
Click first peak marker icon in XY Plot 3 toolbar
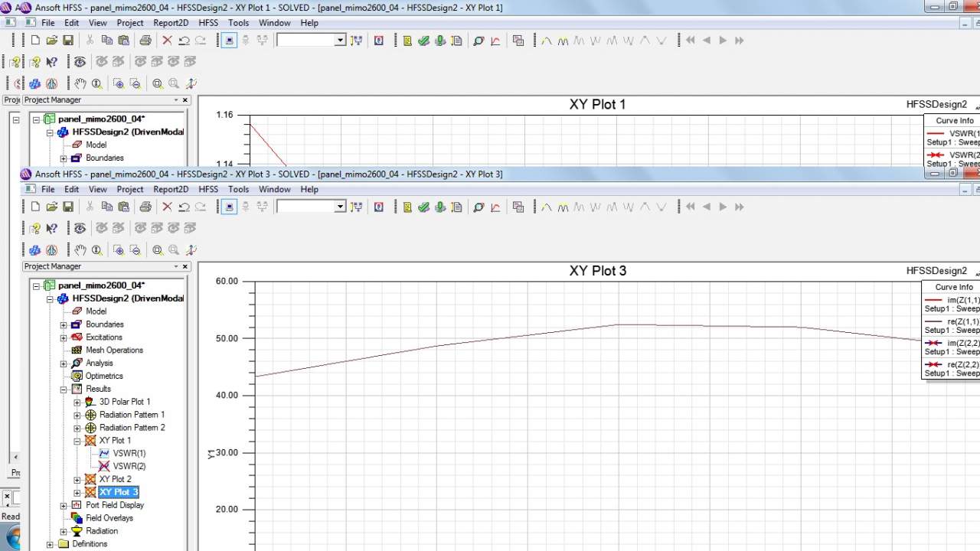[546, 207]
